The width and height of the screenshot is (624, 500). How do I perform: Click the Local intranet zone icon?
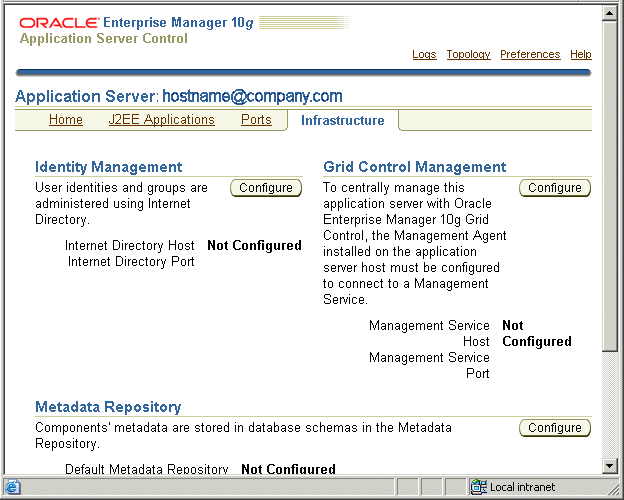pos(479,487)
